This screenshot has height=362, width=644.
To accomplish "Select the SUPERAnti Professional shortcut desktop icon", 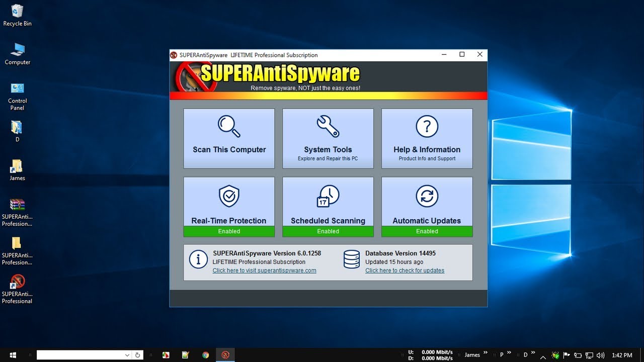I will [17, 289].
